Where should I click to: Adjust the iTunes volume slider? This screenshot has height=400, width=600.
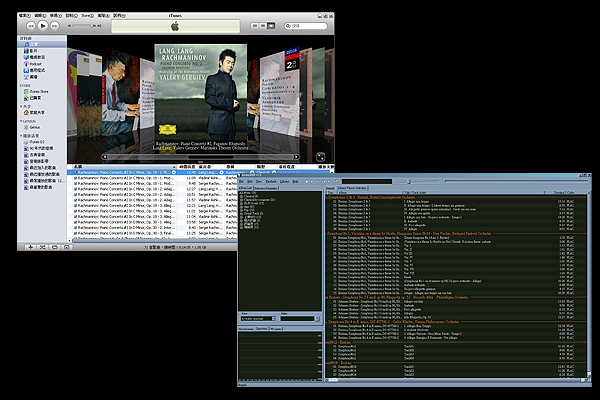coord(85,26)
